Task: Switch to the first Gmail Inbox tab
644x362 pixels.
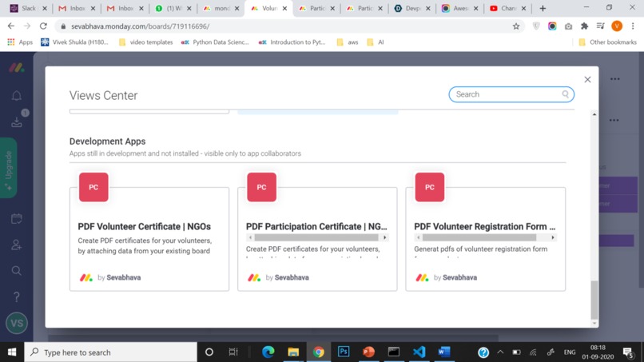Action: click(x=77, y=8)
